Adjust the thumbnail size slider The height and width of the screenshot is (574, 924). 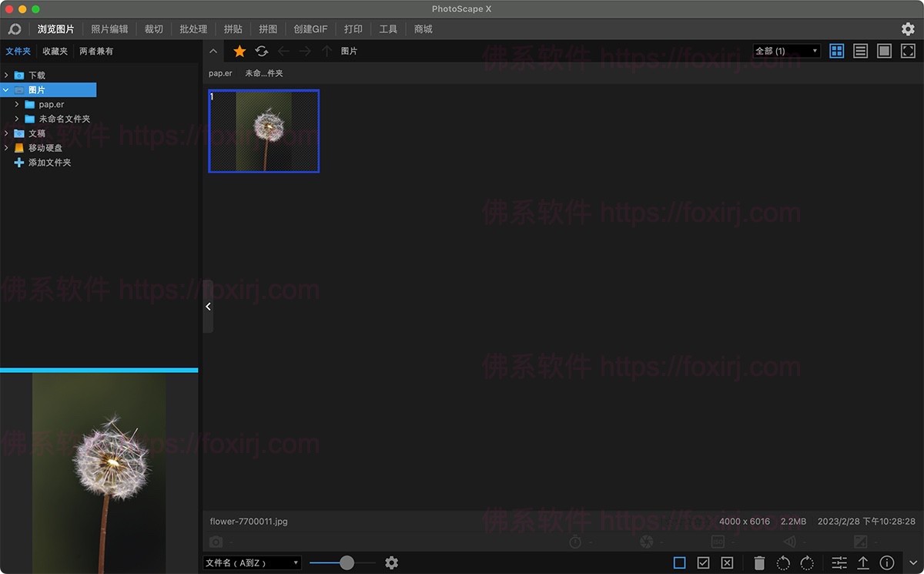[346, 562]
